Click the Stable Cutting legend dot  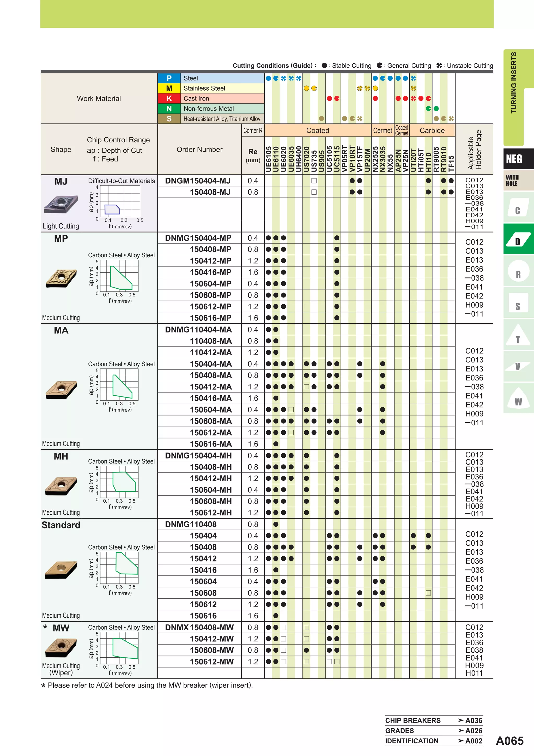pos(324,66)
